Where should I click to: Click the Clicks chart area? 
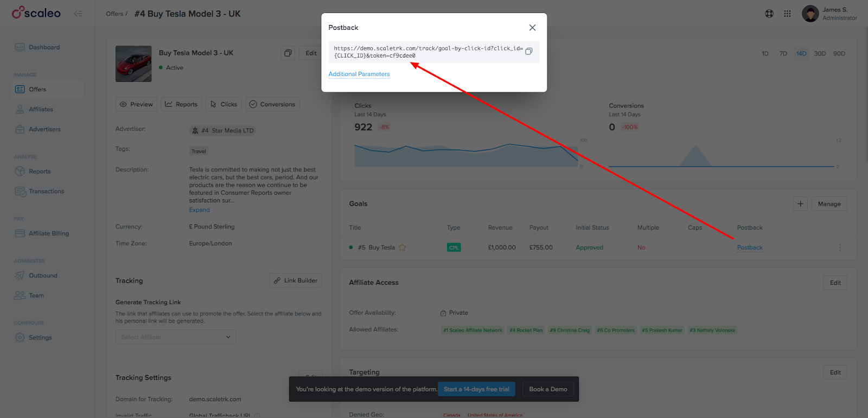click(467, 155)
